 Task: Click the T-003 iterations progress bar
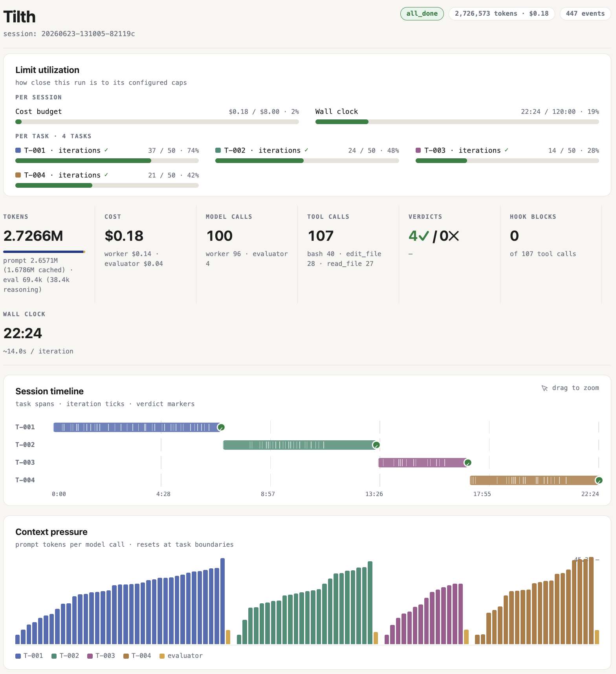tap(507, 161)
